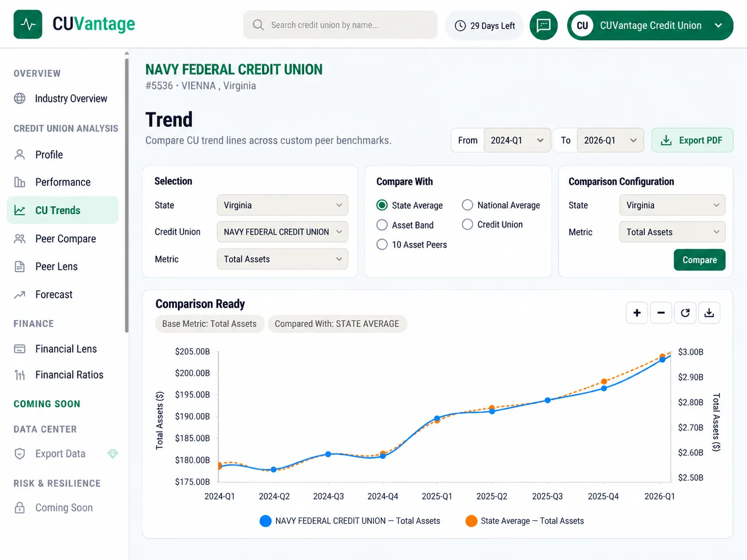
Task: Click the trending arrow icon beside Forecast
Action: coord(20,294)
